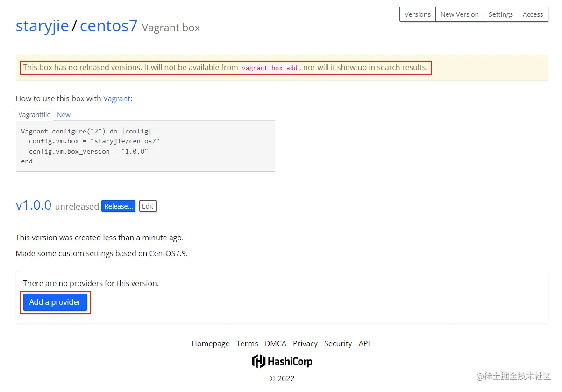This screenshot has height=392, width=562.
Task: Click the HashiCorp logo
Action: 282,361
